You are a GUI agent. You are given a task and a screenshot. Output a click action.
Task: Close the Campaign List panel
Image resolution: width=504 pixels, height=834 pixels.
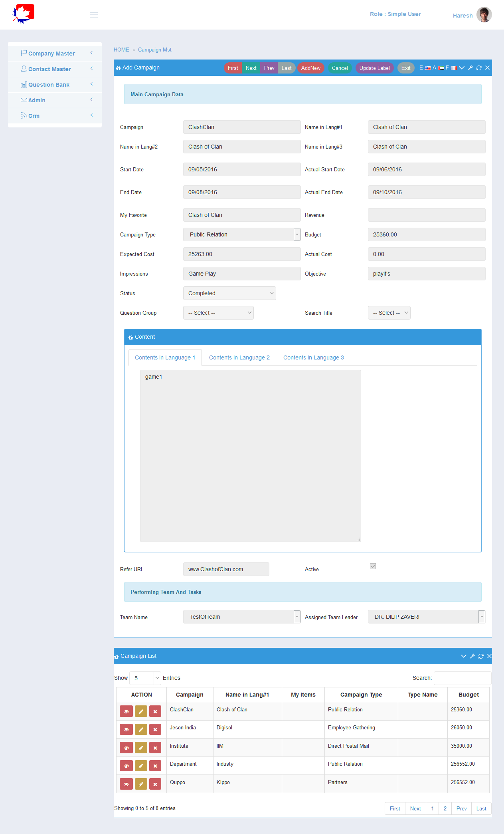tap(489, 656)
